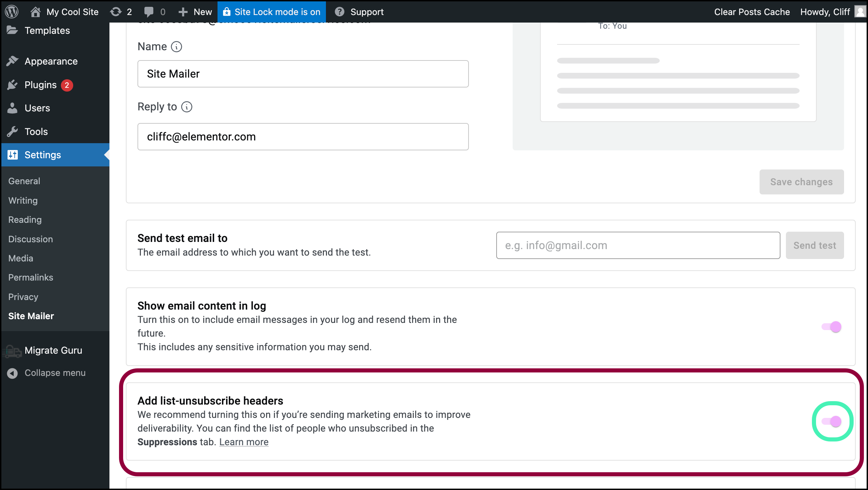Expand the Writing settings section
The width and height of the screenshot is (868, 490).
coord(23,200)
